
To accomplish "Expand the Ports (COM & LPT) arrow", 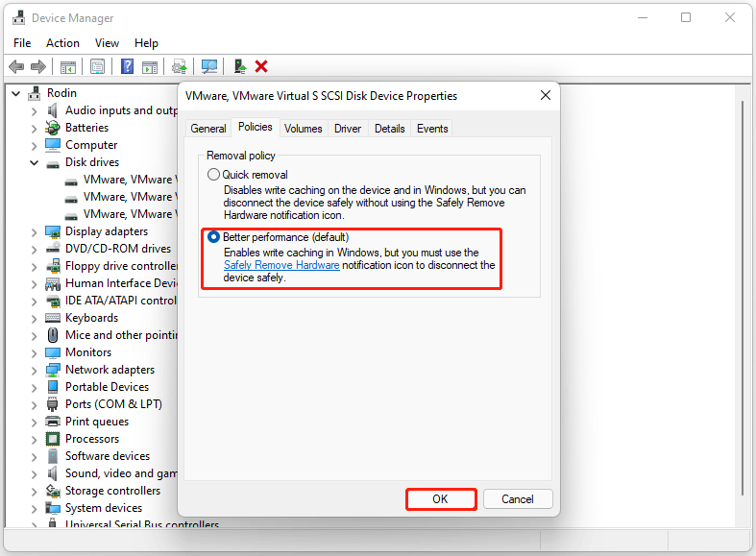I will point(34,405).
